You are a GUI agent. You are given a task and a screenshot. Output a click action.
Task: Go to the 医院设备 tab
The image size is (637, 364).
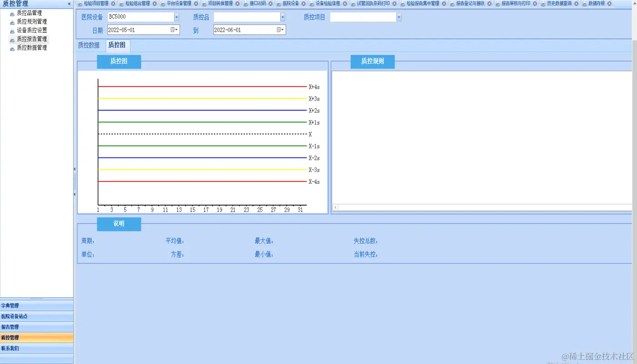[x=291, y=4]
